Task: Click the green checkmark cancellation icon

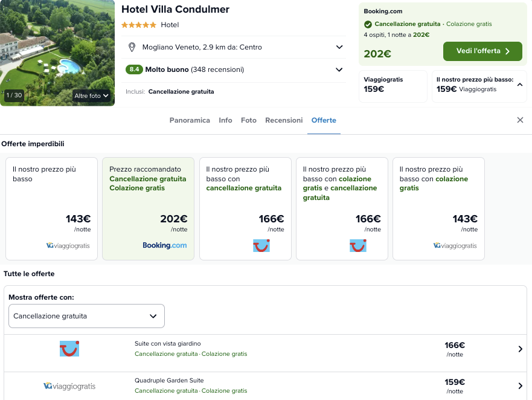Action: 368,24
